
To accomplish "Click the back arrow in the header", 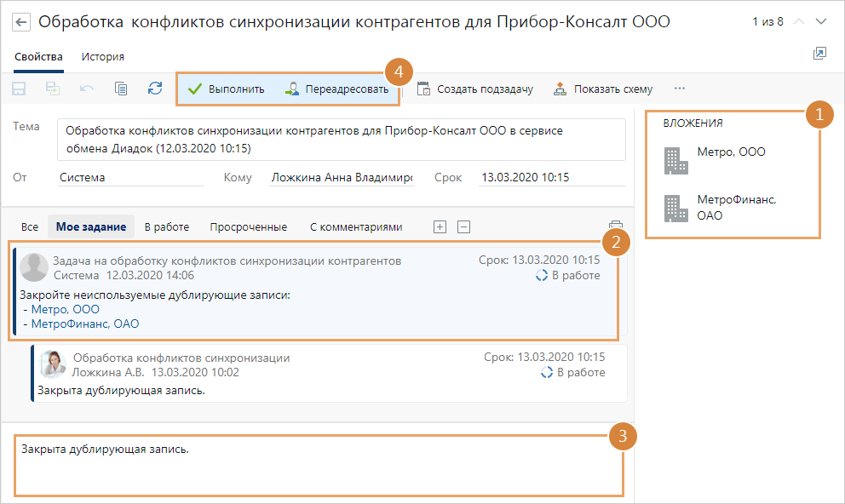I will 20,22.
